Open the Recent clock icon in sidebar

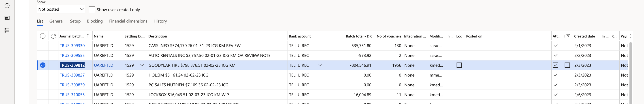(x=7, y=6)
